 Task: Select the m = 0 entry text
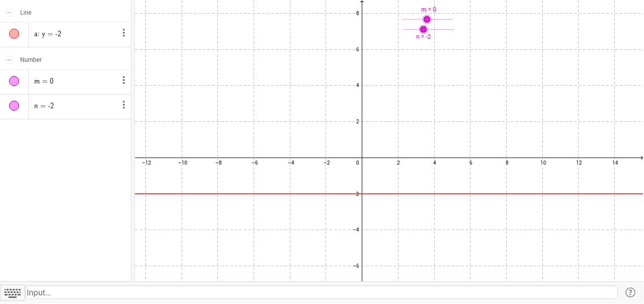(x=44, y=81)
